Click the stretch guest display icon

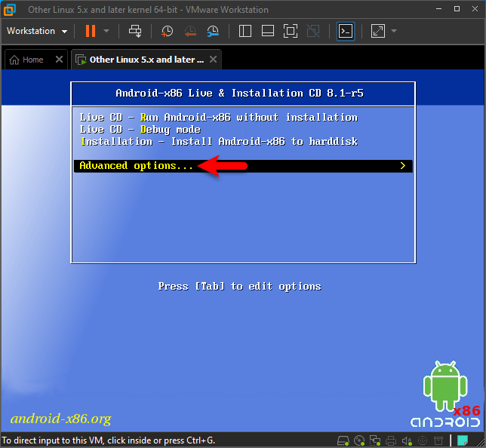click(x=378, y=31)
